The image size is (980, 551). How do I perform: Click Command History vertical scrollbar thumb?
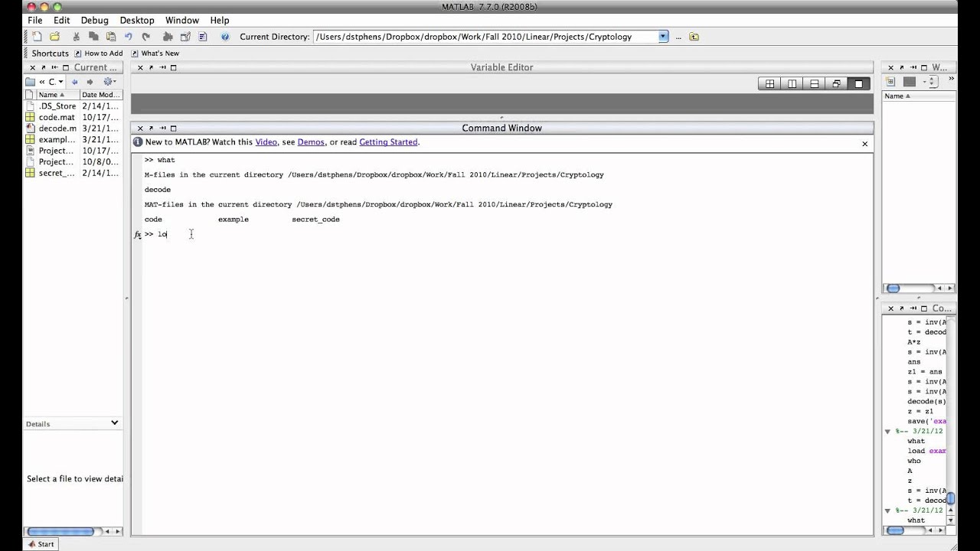(x=951, y=499)
